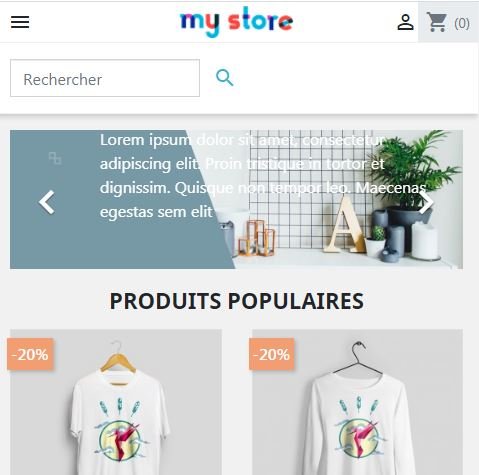This screenshot has height=475, width=479.
Task: Open the shopping cart icon
Action: click(437, 22)
